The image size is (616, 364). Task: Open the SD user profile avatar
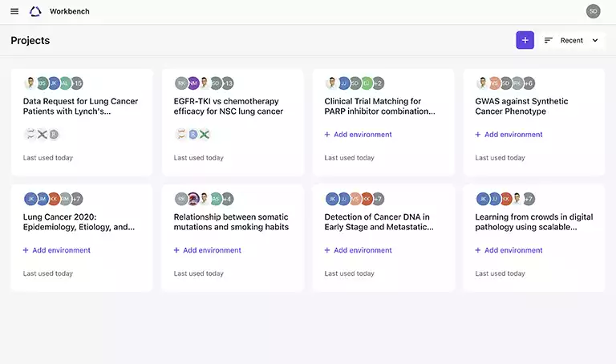click(x=593, y=11)
